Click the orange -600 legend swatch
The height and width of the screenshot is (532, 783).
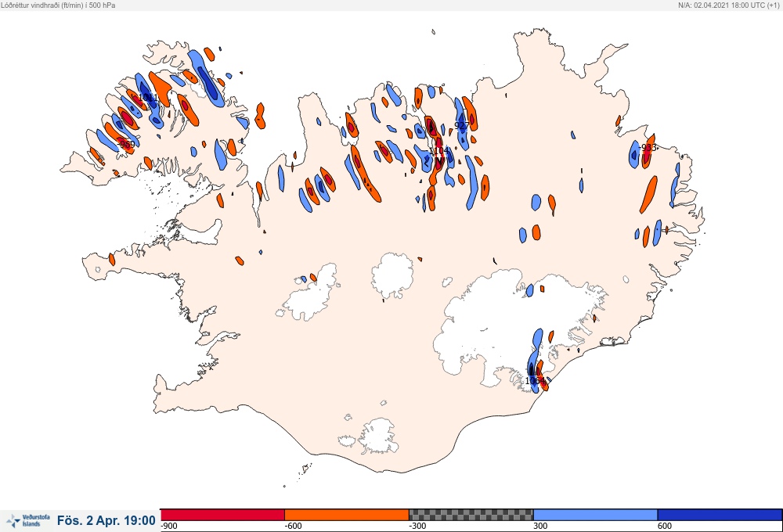[x=347, y=515]
